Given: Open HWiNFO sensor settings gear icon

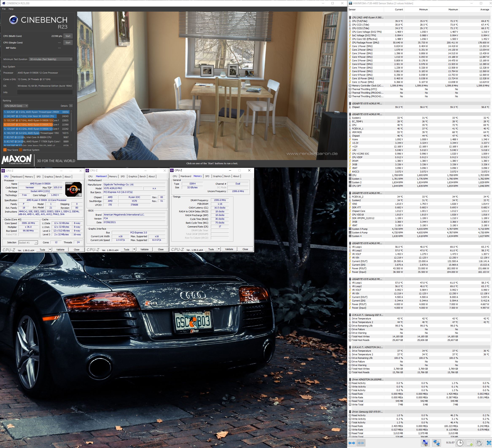Looking at the screenshot, I should [479, 443].
